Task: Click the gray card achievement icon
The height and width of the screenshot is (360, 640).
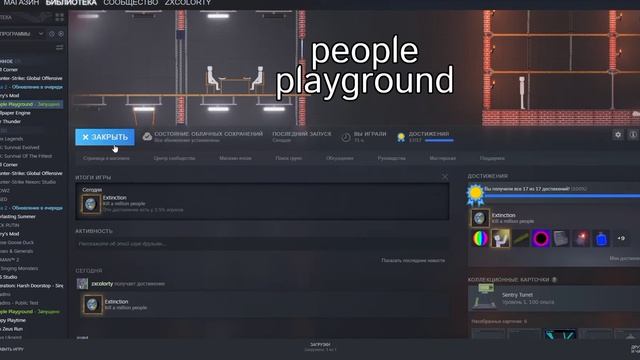Action: (x=561, y=238)
